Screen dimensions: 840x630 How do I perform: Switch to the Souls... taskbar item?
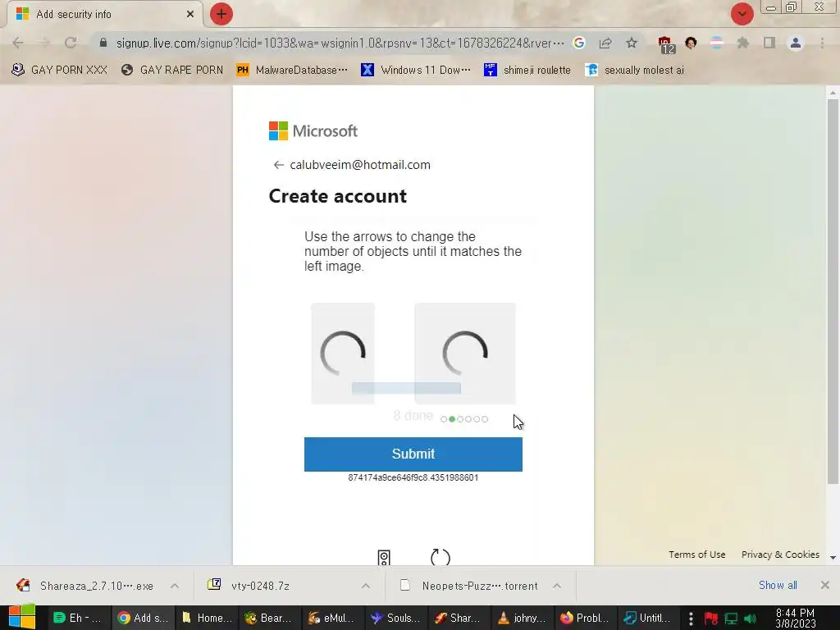[x=395, y=618]
